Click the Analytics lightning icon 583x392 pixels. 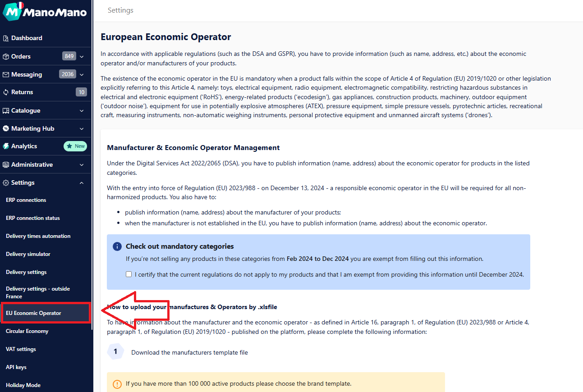pyautogui.click(x=6, y=146)
